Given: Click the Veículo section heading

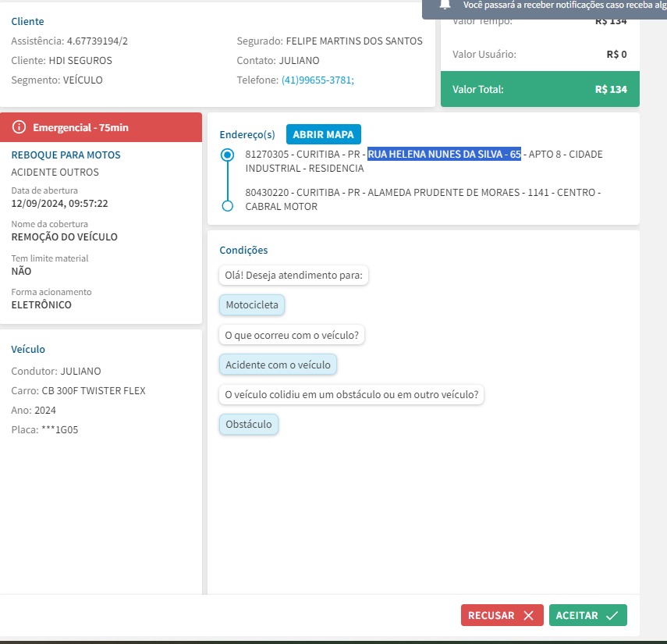Looking at the screenshot, I should [x=28, y=349].
